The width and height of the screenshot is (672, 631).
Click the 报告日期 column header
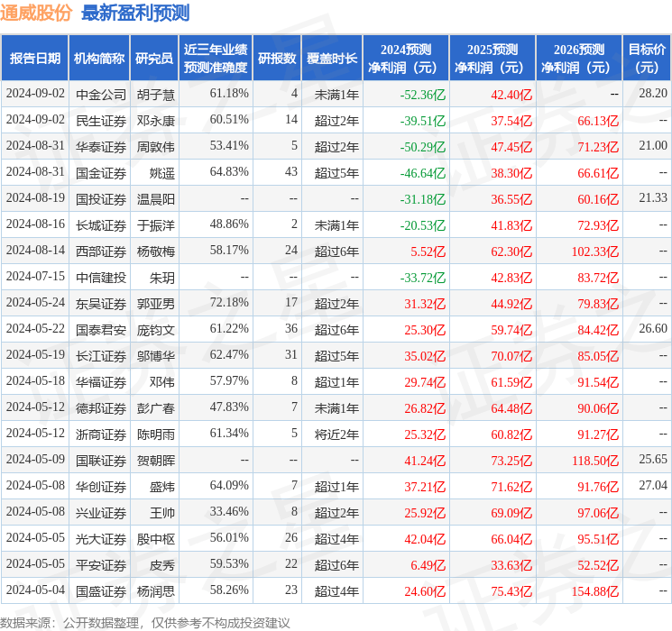coord(34,59)
